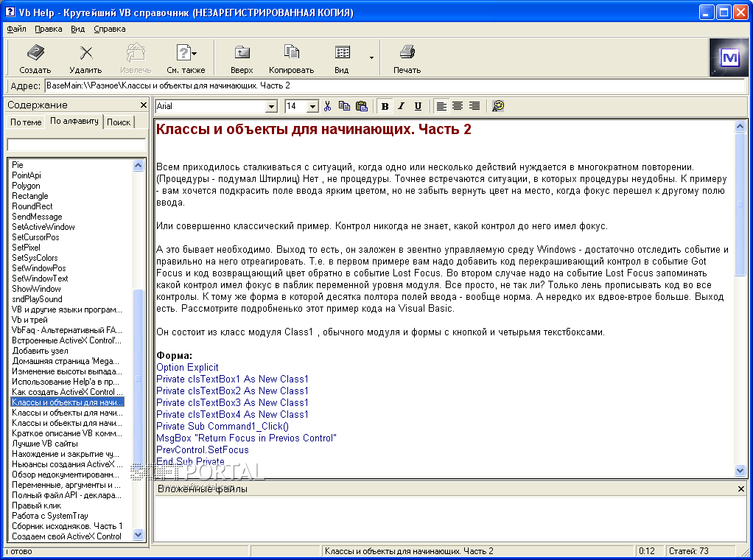
Task: Select the SetCursorPos list entry
Action: point(35,237)
